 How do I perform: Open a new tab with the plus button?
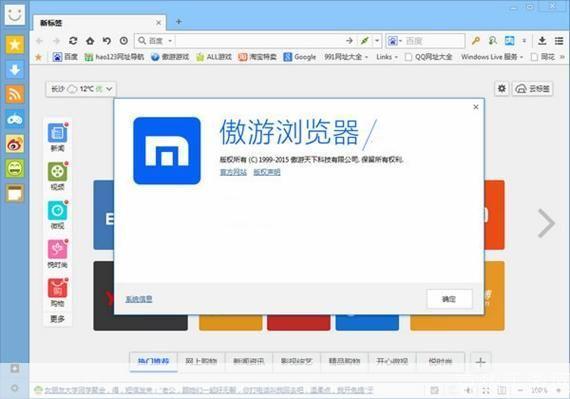point(178,22)
